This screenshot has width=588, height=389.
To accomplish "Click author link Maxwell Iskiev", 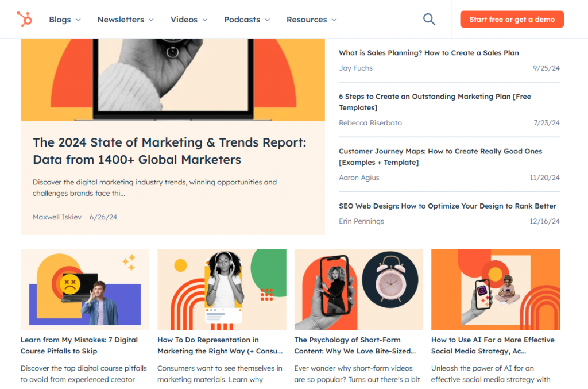I will coord(57,217).
